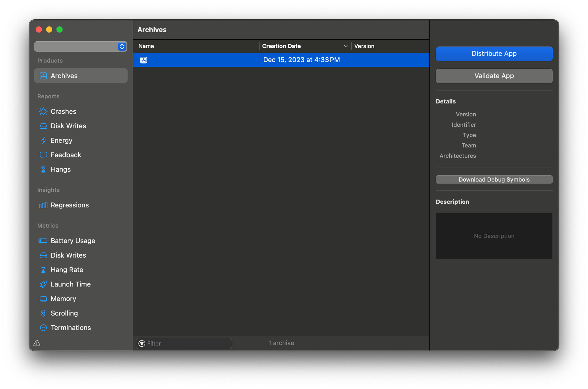
Task: Click the Memory chip icon
Action: point(43,299)
